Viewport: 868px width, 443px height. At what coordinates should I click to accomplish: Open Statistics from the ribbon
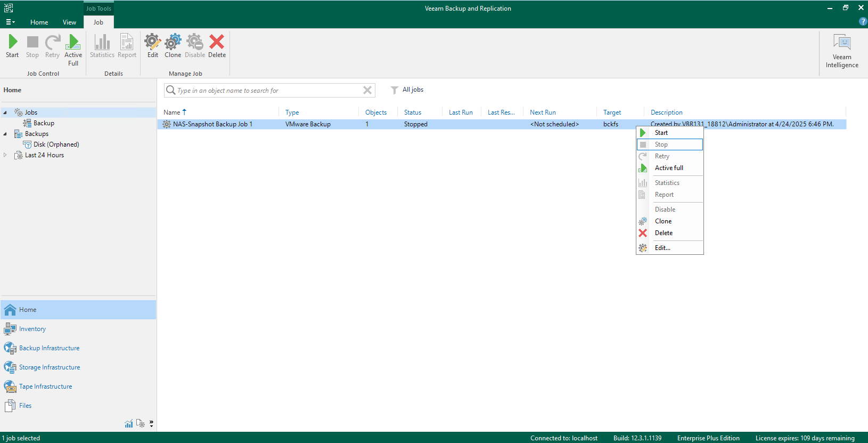[x=102, y=46]
